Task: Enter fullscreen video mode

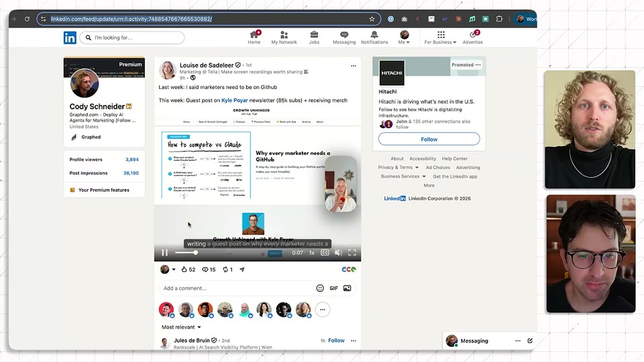Action: [352, 253]
